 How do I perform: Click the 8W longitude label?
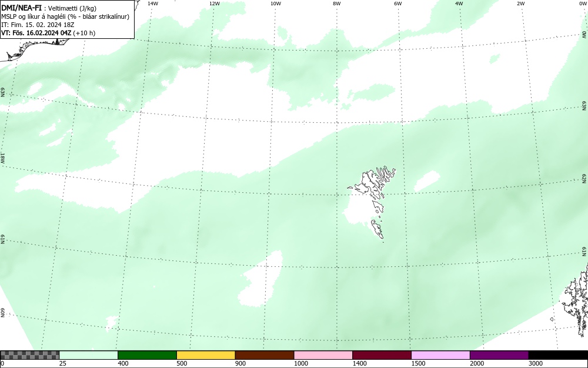[337, 4]
